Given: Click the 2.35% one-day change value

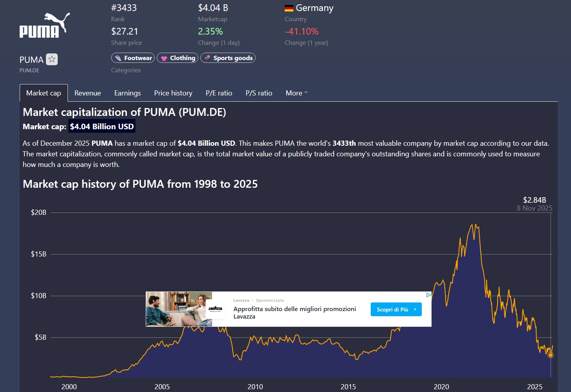Looking at the screenshot, I should 210,31.
